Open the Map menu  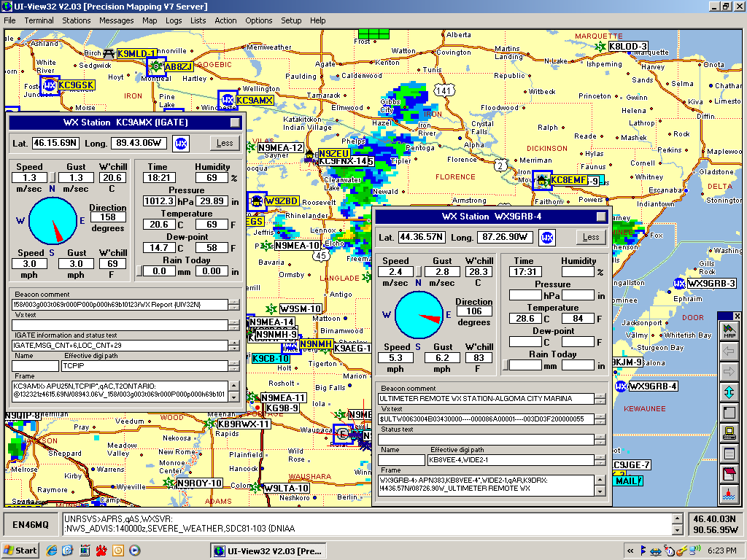point(150,20)
